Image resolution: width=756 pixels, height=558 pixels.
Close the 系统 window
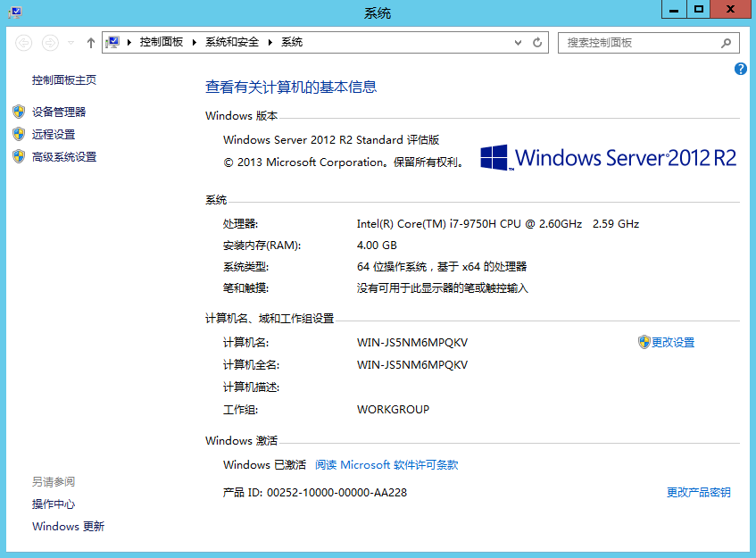(x=730, y=9)
